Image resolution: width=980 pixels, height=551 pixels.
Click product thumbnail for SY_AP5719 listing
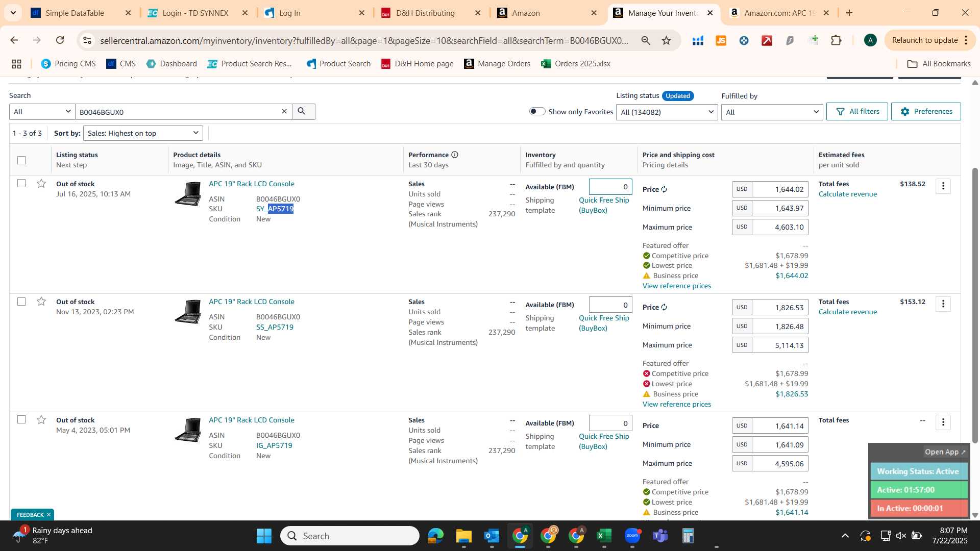188,194
